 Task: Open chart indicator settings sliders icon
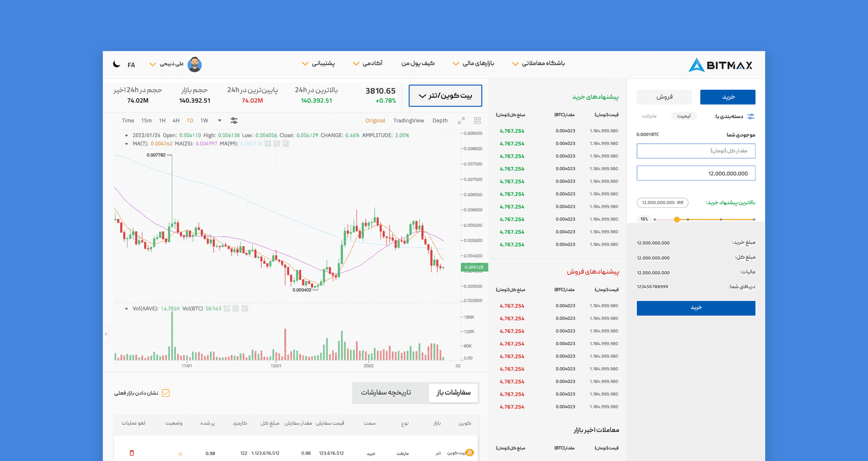point(234,120)
